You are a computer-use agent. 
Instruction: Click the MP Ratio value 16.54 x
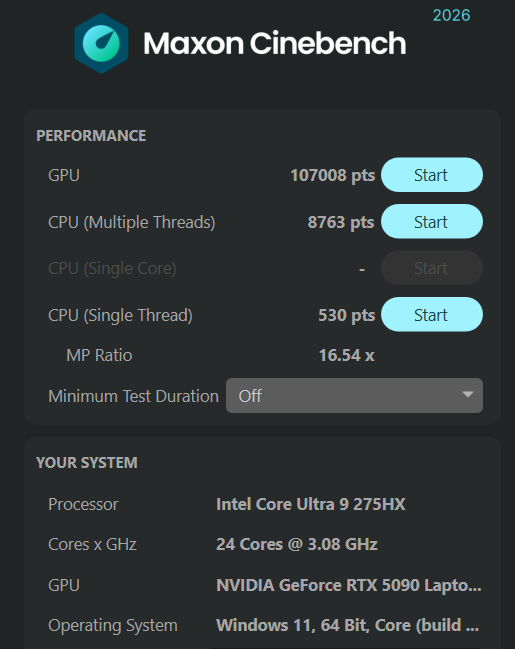click(x=347, y=355)
